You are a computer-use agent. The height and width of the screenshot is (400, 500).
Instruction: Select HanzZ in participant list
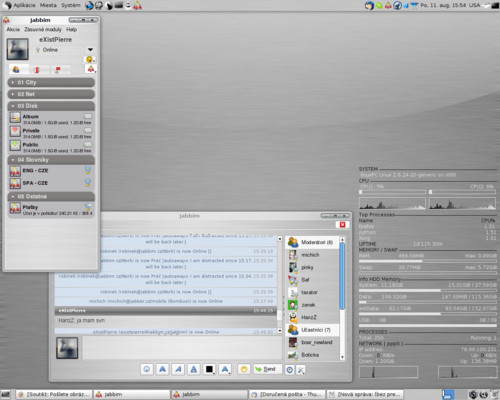(312, 317)
